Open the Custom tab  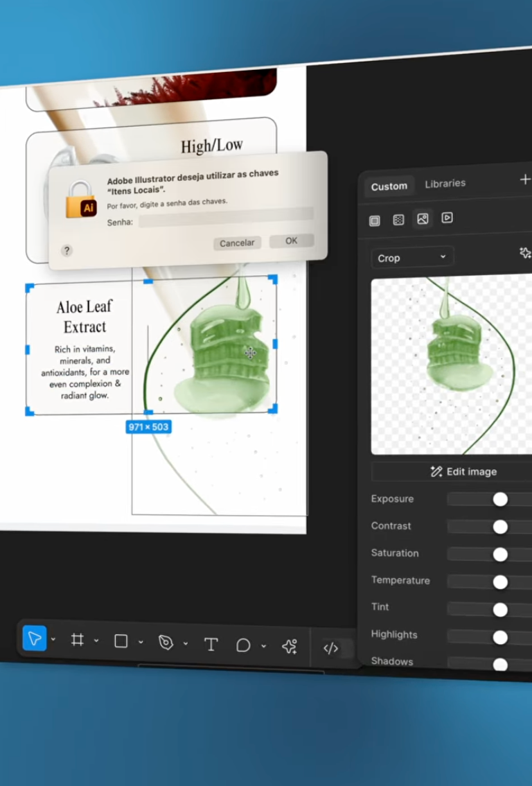tap(389, 186)
